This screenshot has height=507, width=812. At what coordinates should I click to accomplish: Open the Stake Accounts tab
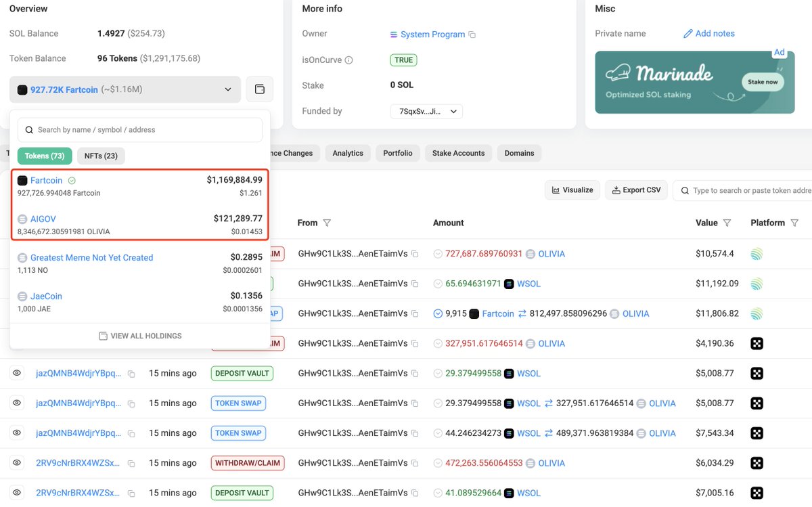459,153
